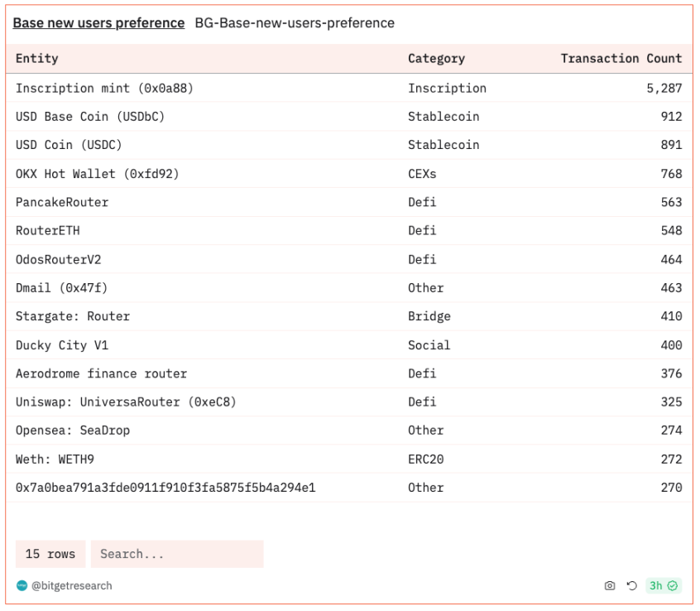The image size is (700, 611).
Task: Click the camera screenshot icon
Action: click(610, 586)
